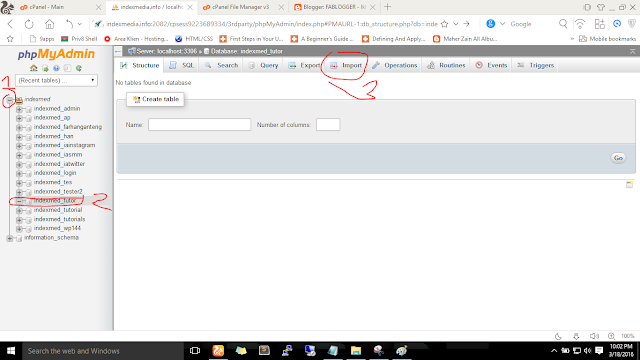Click the volume icon in system tray

pyautogui.click(x=587, y=351)
